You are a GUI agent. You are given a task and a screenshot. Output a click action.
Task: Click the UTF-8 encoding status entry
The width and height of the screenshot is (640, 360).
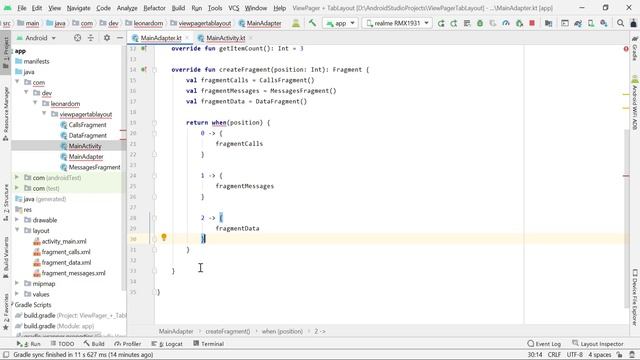tap(575, 355)
